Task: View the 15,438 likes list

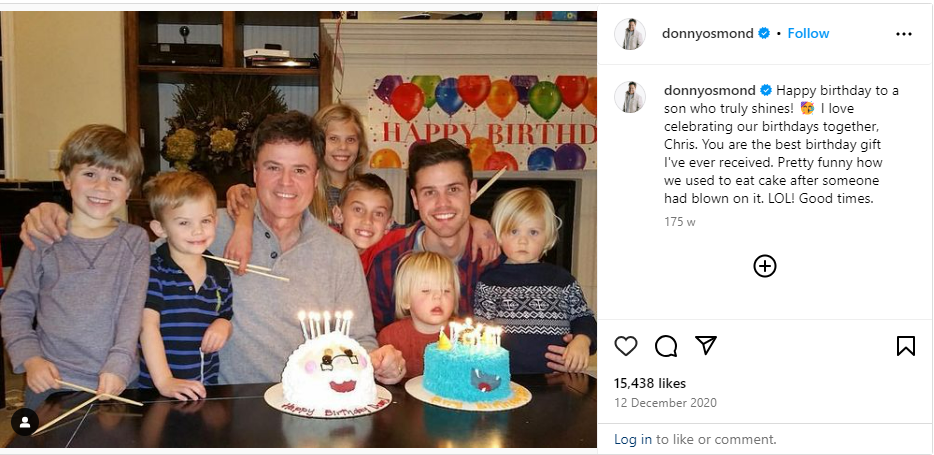Action: click(x=650, y=383)
